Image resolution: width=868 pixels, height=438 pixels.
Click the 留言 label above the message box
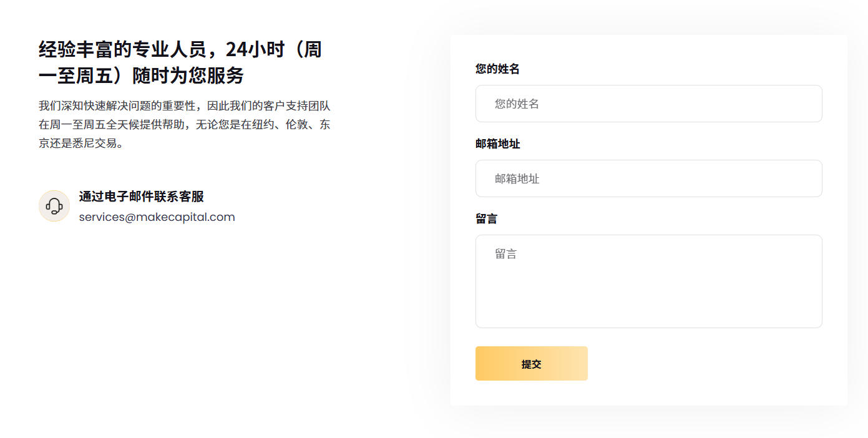tap(486, 218)
